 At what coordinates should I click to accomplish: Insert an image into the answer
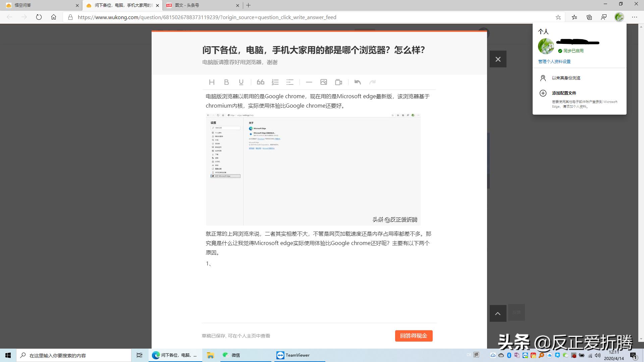point(324,82)
